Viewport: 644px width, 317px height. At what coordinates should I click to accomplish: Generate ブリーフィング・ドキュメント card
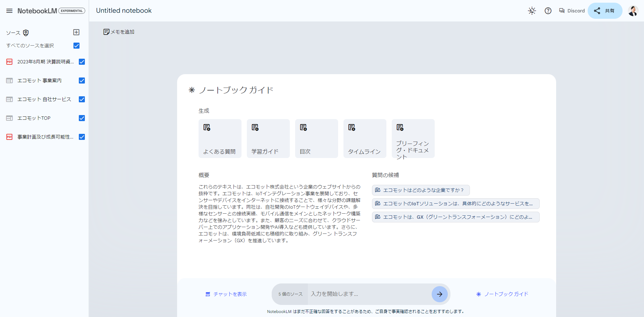[413, 139]
